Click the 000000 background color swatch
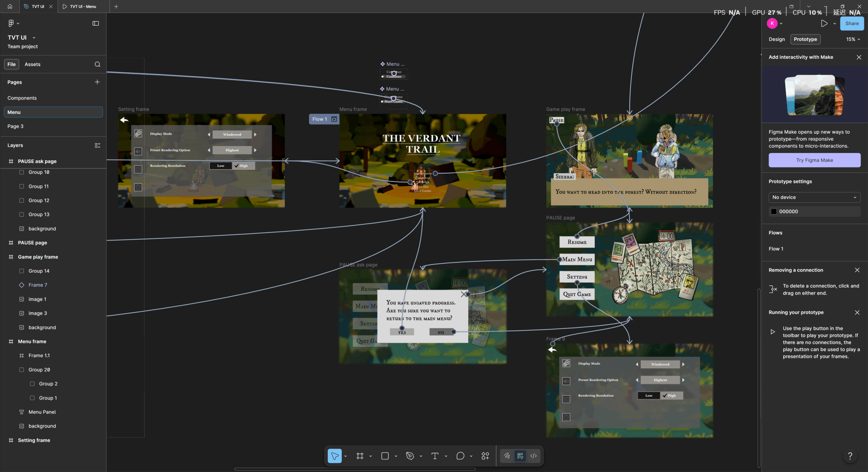The image size is (868, 472). [774, 212]
